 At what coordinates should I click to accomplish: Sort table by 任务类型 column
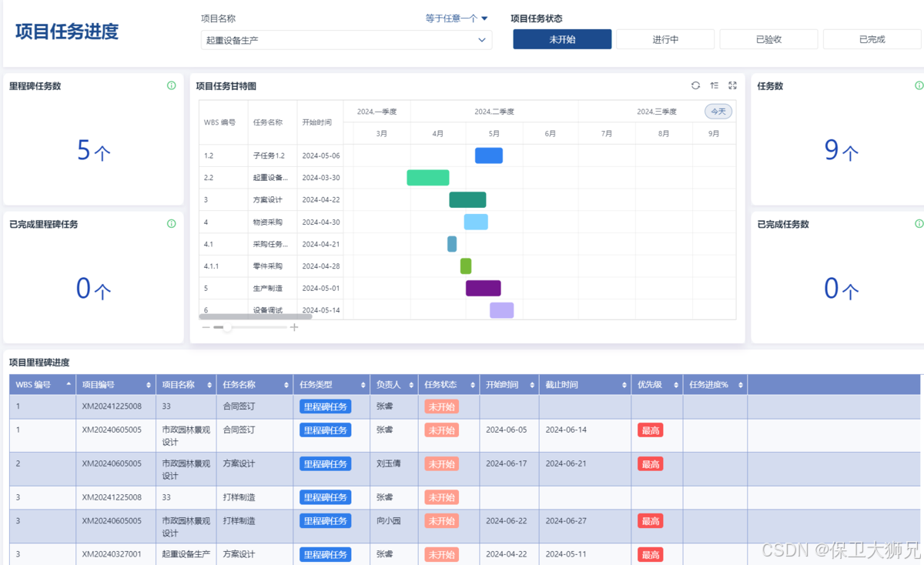362,385
